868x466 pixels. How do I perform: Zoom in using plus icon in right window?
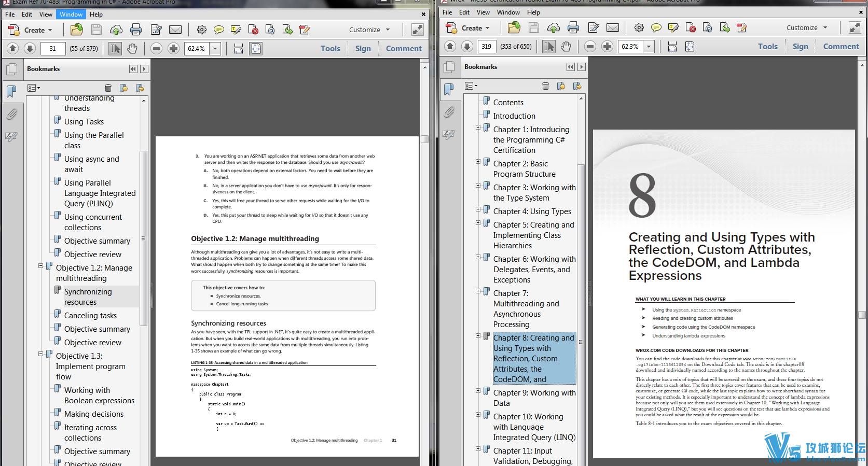pos(607,46)
